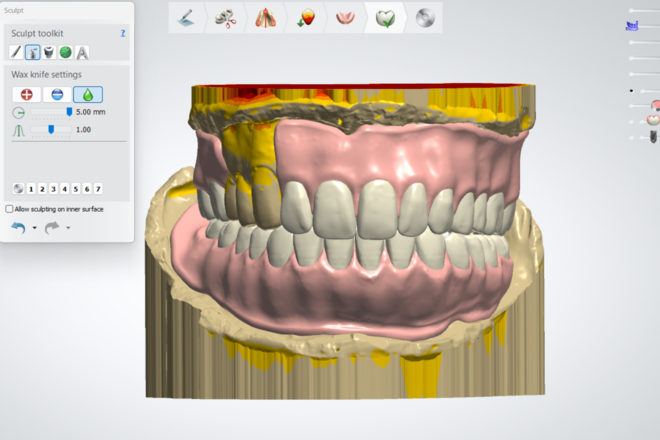Image resolution: width=660 pixels, height=440 pixels.
Task: Click the Sculpt panel title
Action: click(x=13, y=10)
